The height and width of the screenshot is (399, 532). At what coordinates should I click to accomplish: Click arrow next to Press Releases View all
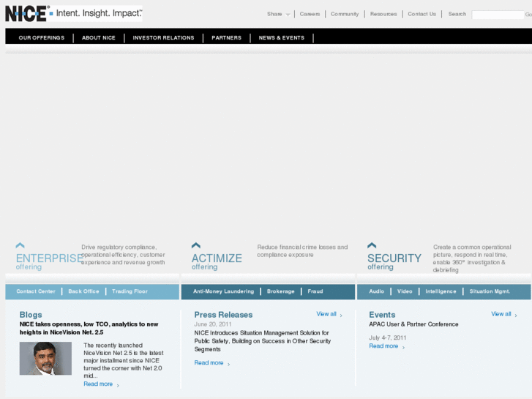(341, 315)
